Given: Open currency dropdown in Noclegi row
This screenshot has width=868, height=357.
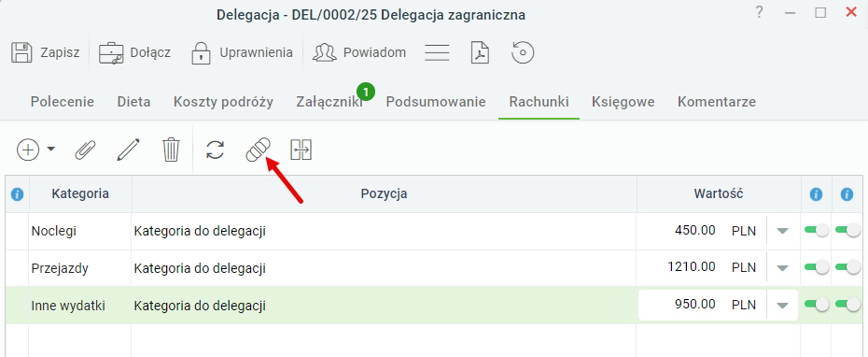Looking at the screenshot, I should click(x=781, y=231).
